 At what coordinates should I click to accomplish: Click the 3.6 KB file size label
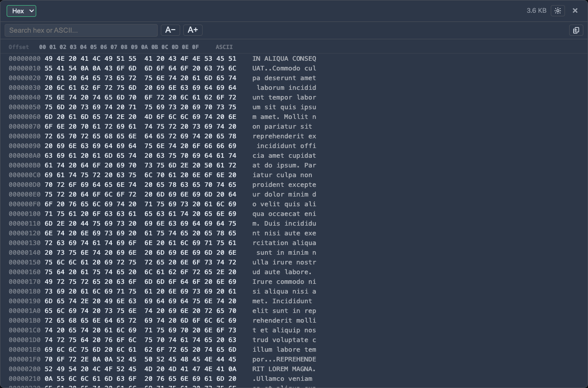(x=536, y=11)
